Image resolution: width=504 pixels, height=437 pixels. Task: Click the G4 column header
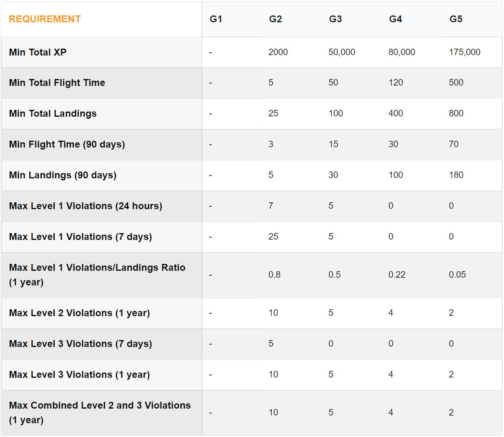[395, 19]
